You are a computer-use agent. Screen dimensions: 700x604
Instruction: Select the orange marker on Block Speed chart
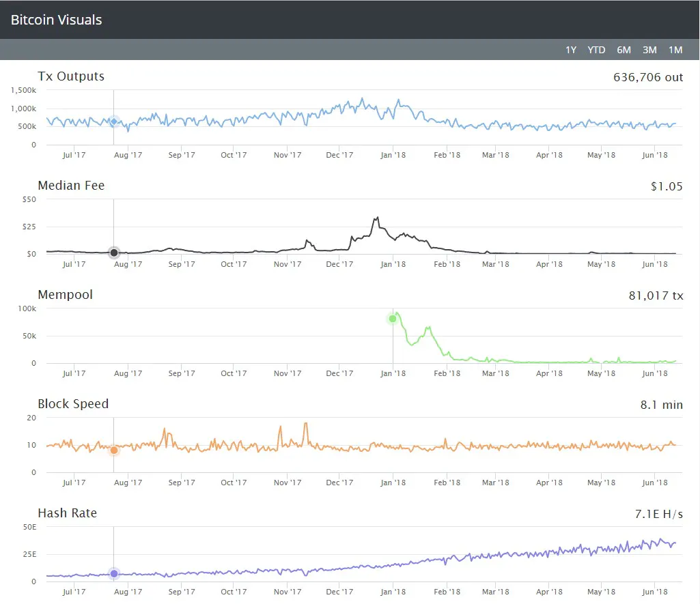click(114, 450)
